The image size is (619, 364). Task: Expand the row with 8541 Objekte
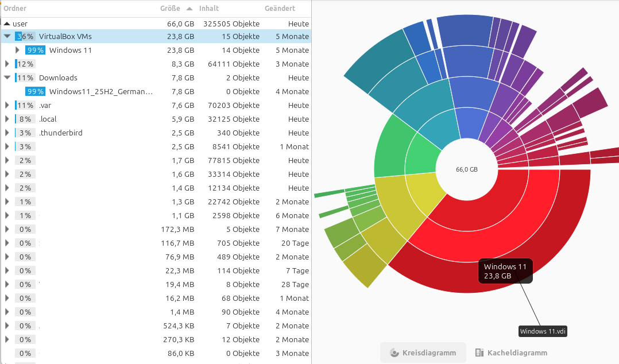[7, 147]
